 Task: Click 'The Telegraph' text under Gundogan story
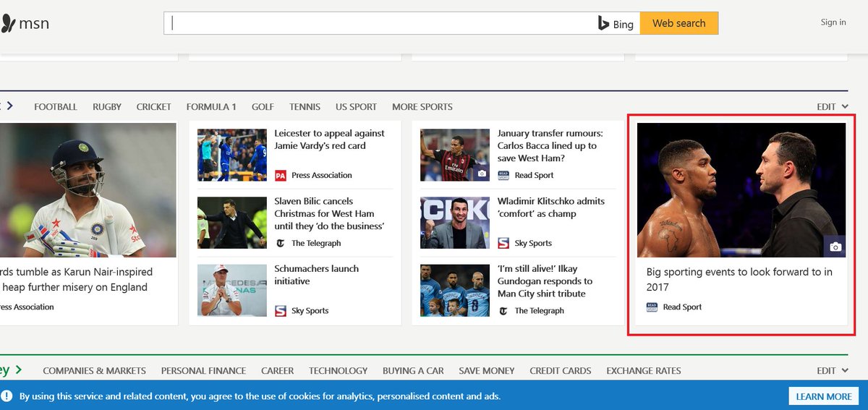540,311
